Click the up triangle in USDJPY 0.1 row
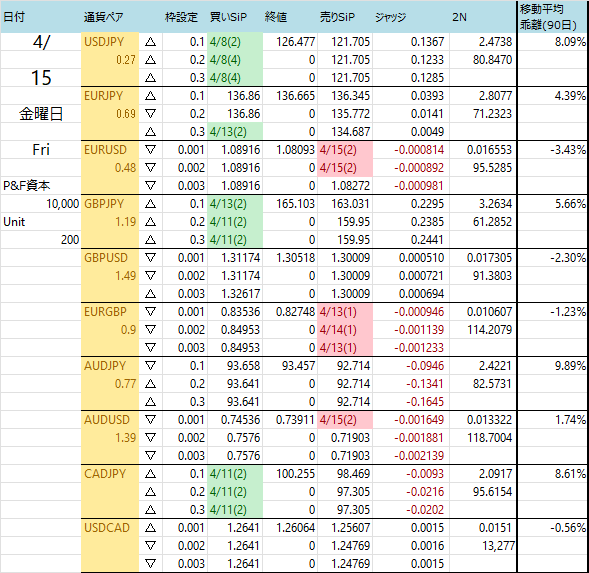Screen dimensions: 589x573 [150, 42]
